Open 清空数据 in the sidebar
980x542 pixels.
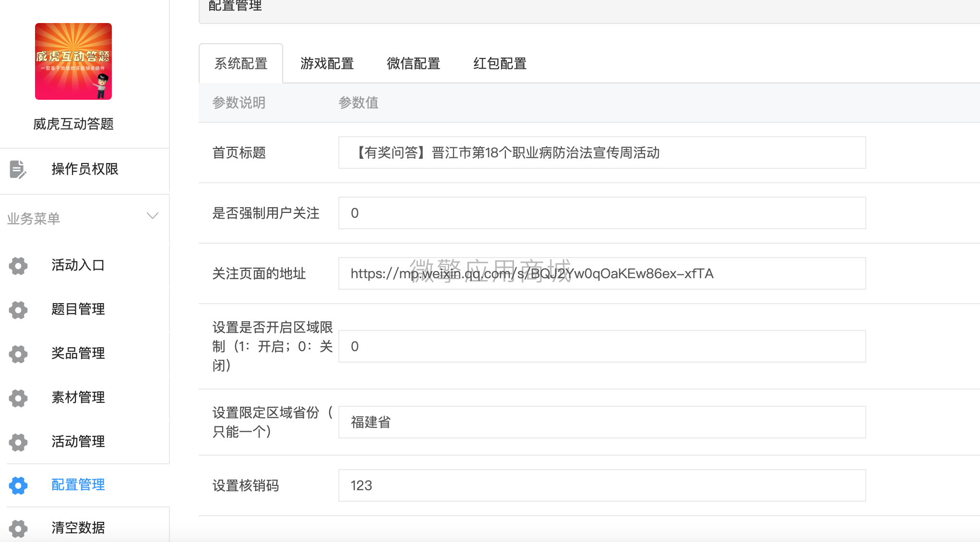click(x=78, y=528)
